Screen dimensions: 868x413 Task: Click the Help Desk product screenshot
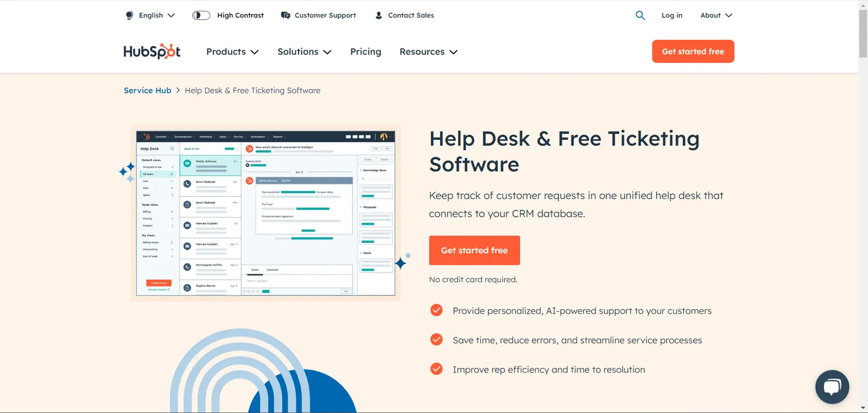(266, 213)
